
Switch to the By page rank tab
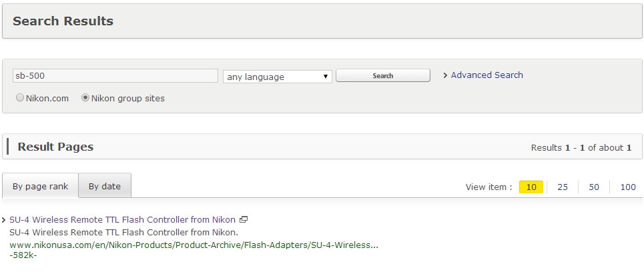click(x=40, y=186)
